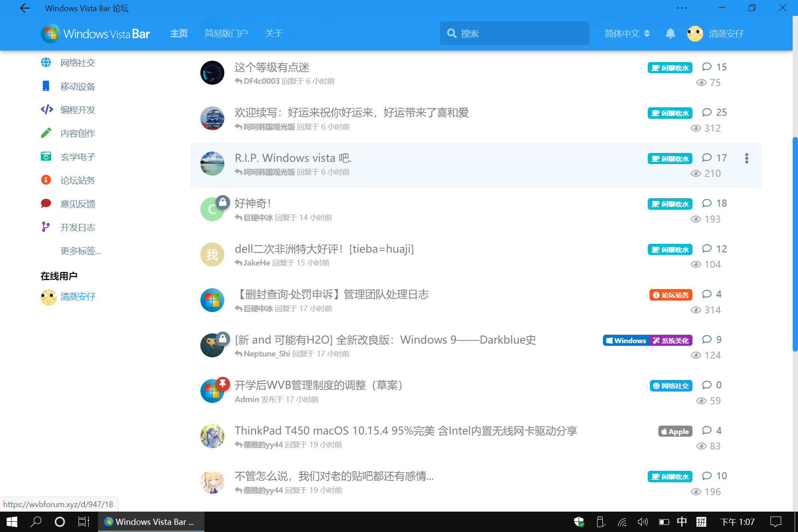Click the Windows Start button

pos(12,522)
